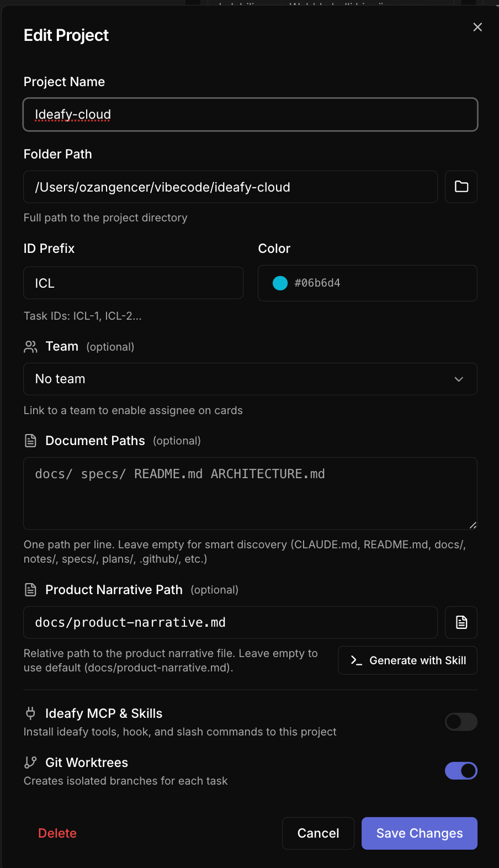
Task: Click the git branch icon beside Git Worktrees
Action: [x=30, y=763]
